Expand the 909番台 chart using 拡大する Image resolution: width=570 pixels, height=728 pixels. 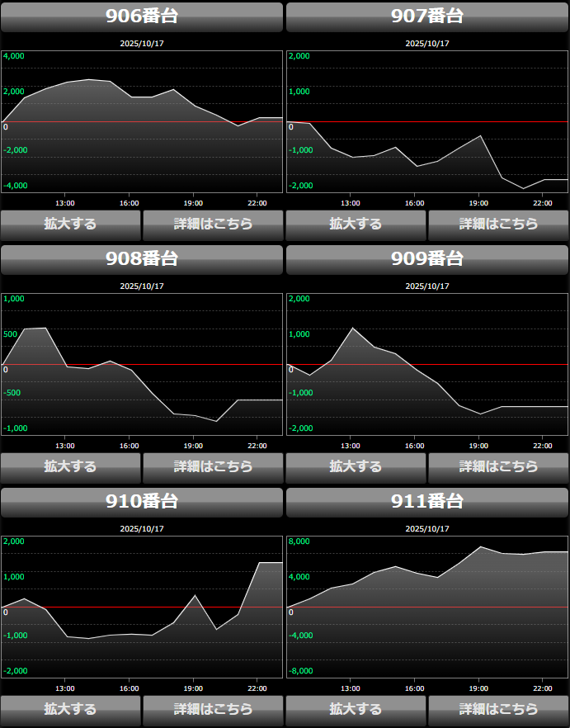click(x=356, y=466)
